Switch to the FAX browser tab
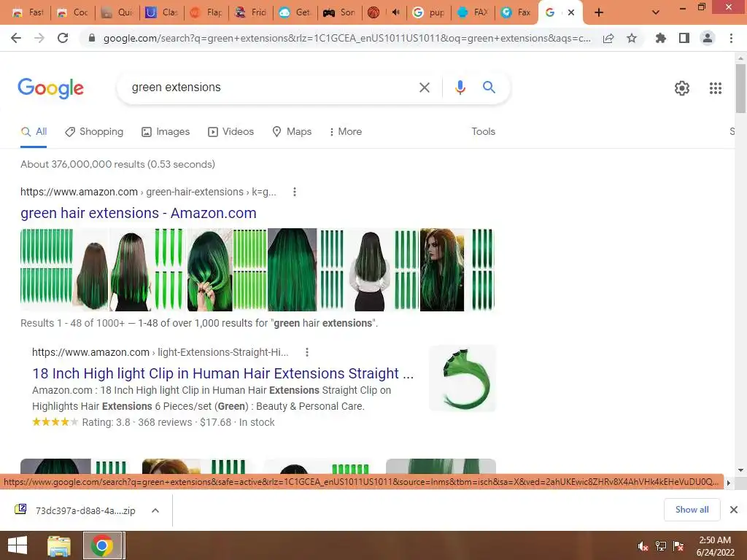This screenshot has width=747, height=560. click(x=473, y=12)
